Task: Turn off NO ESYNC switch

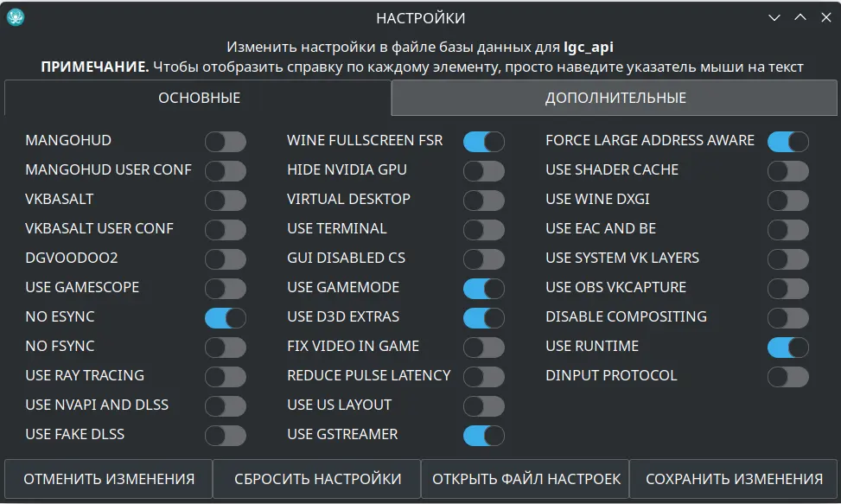Action: pyautogui.click(x=226, y=318)
